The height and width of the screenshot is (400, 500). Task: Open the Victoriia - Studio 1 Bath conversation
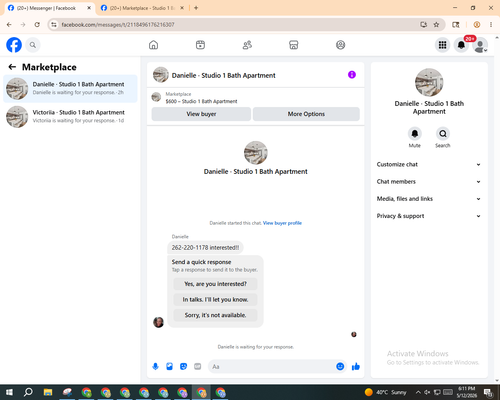pos(70,117)
